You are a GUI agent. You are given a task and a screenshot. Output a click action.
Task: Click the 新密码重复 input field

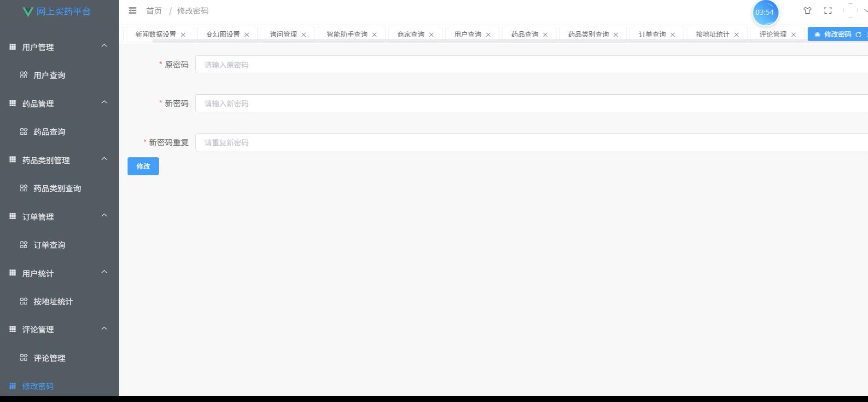click(530, 143)
